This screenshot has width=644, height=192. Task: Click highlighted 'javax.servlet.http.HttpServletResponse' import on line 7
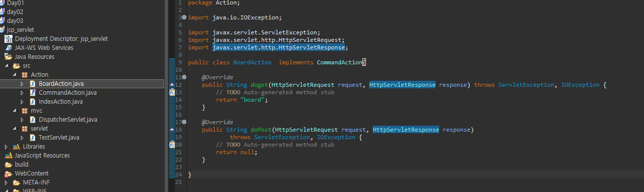tap(279, 47)
